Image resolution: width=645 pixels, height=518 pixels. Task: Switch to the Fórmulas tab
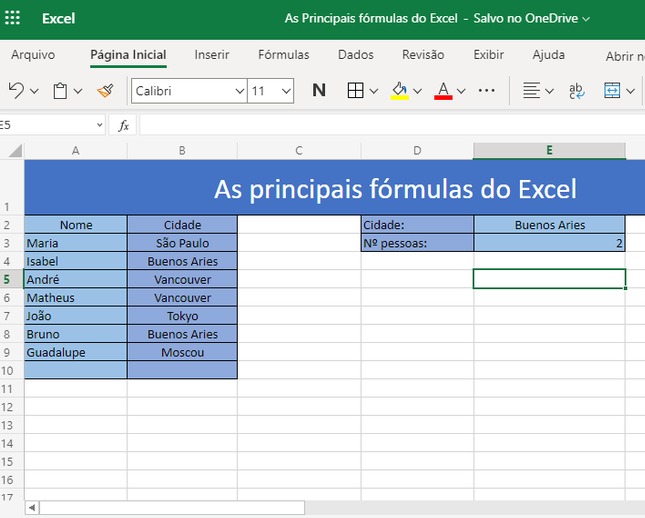tap(283, 55)
